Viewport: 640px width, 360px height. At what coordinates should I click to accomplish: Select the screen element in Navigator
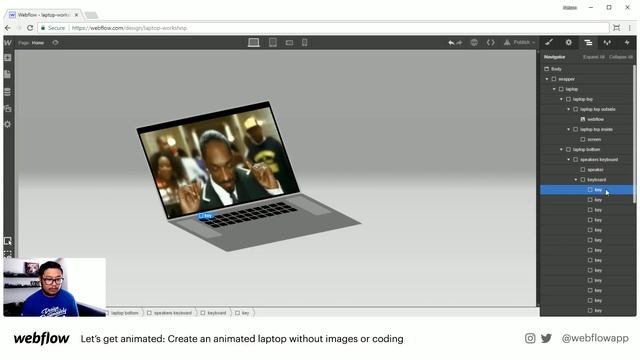pos(587,140)
